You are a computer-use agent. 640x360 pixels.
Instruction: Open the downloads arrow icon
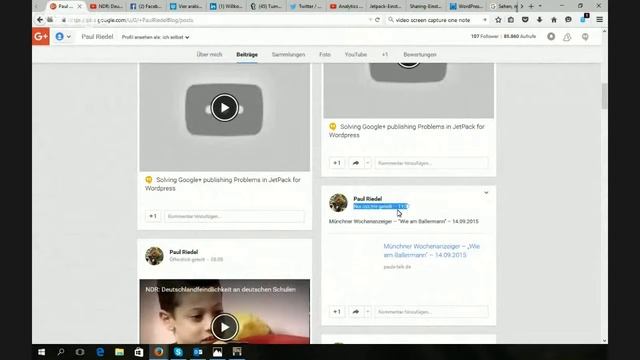(540, 20)
